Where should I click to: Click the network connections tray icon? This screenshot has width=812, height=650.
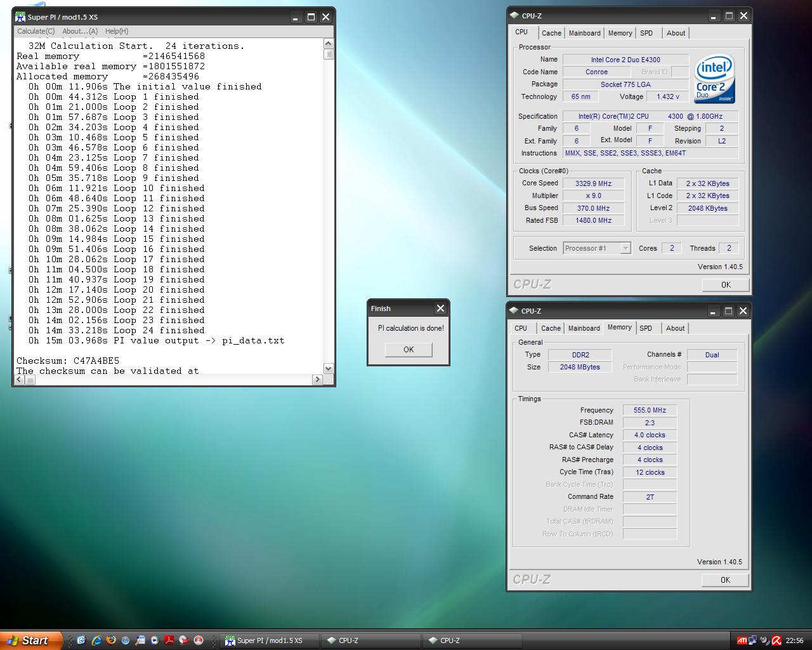click(752, 640)
